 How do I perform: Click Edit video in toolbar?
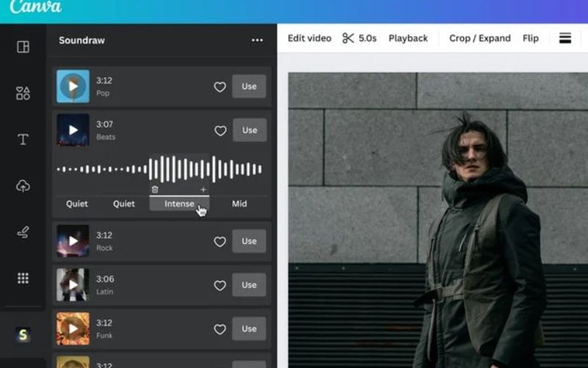coord(309,38)
